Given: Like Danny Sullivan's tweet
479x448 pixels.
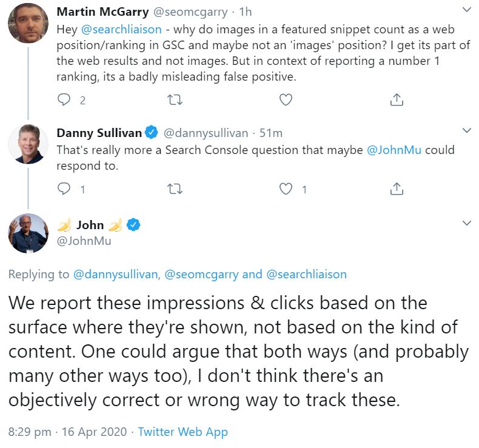Looking at the screenshot, I should (x=286, y=189).
